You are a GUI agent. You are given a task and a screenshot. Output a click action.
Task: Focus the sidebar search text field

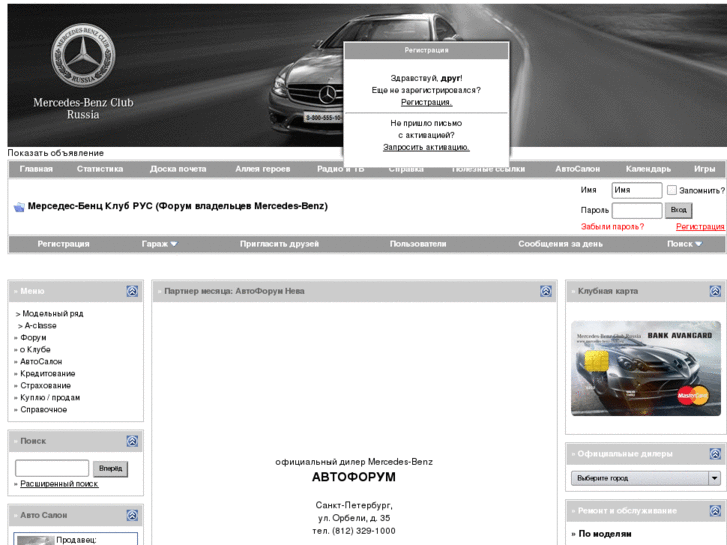click(x=52, y=468)
